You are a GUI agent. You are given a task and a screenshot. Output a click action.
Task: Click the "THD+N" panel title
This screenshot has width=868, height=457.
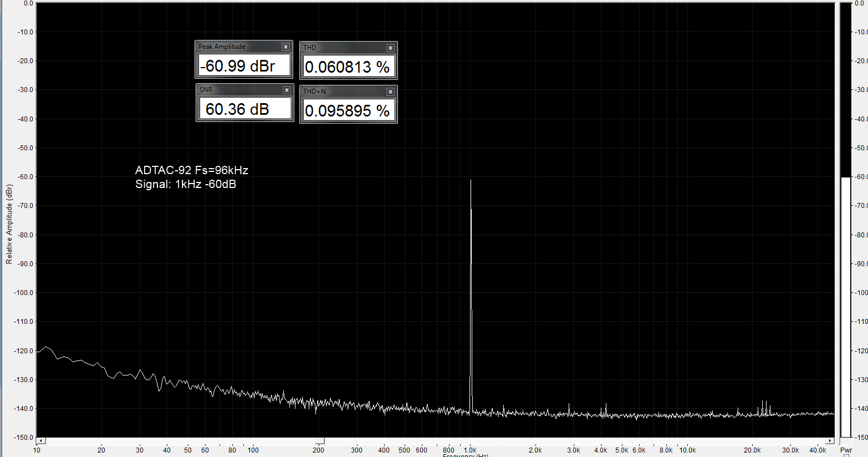pyautogui.click(x=314, y=92)
